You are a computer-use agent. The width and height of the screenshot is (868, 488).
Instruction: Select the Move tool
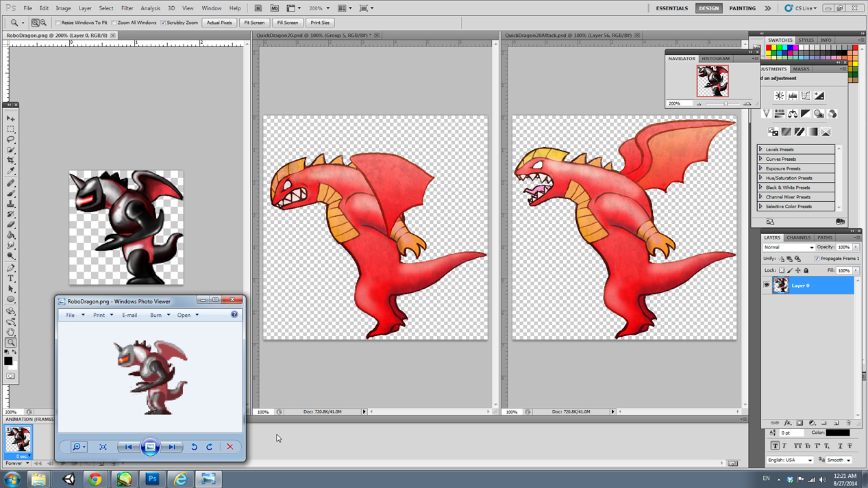click(11, 118)
